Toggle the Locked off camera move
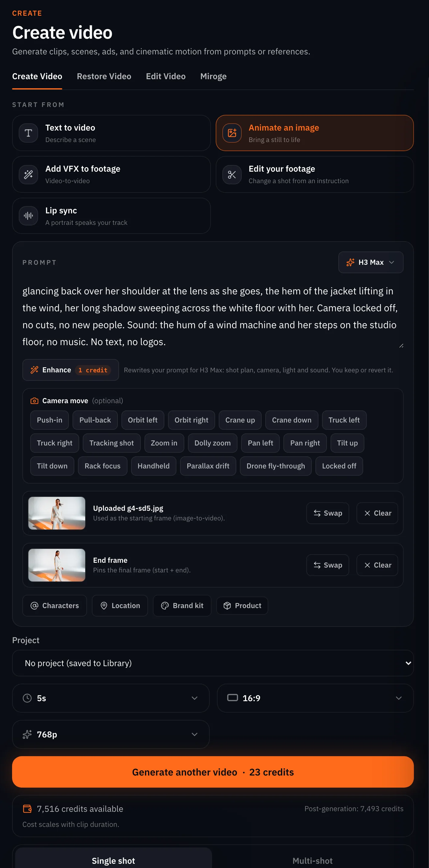This screenshot has height=868, width=429. [x=339, y=466]
